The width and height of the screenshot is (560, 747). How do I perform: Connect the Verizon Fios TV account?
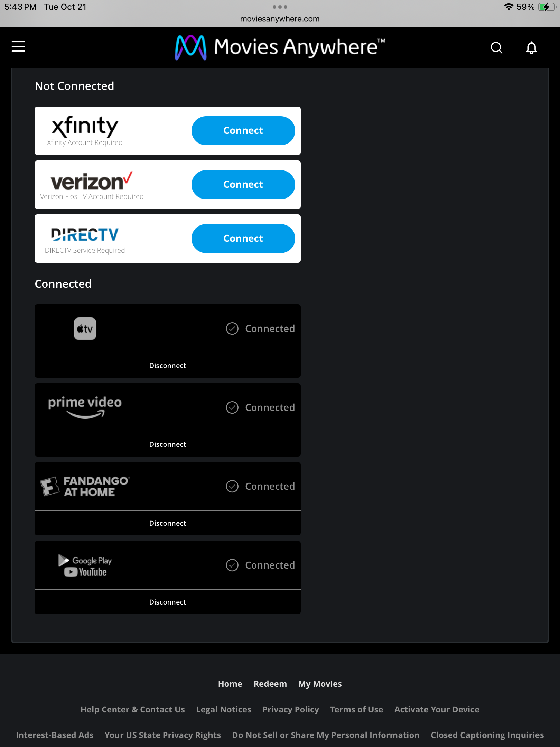click(243, 185)
